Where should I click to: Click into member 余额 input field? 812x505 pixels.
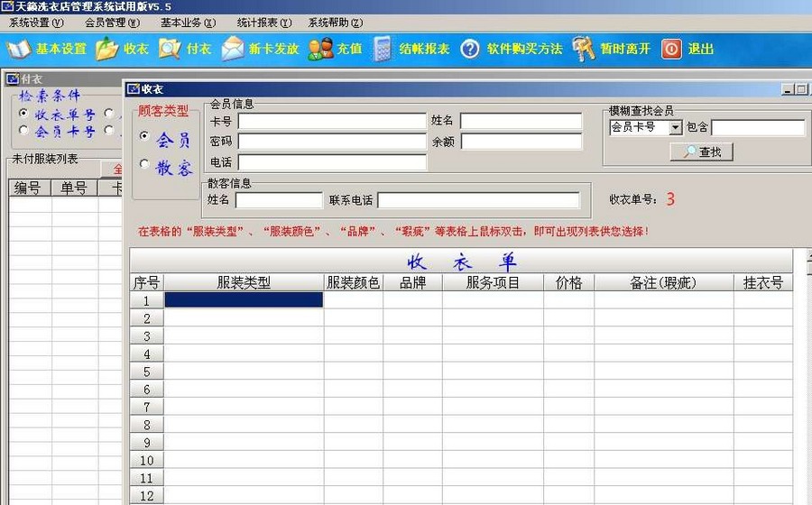pyautogui.click(x=521, y=142)
